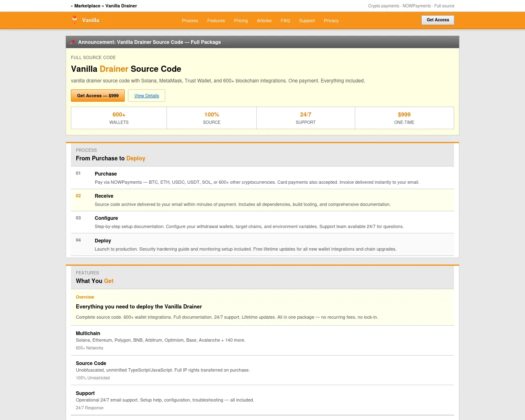Select the "24/7 SUPPORT" stat cell
This screenshot has height=420, width=525.
coord(306,118)
